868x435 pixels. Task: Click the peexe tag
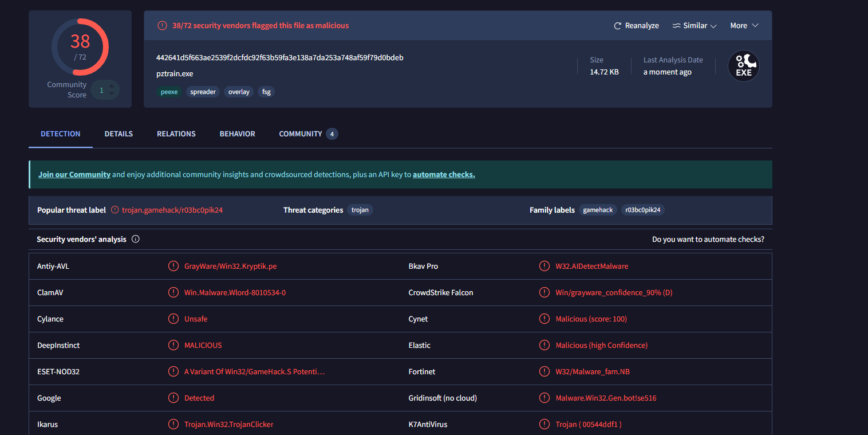169,92
